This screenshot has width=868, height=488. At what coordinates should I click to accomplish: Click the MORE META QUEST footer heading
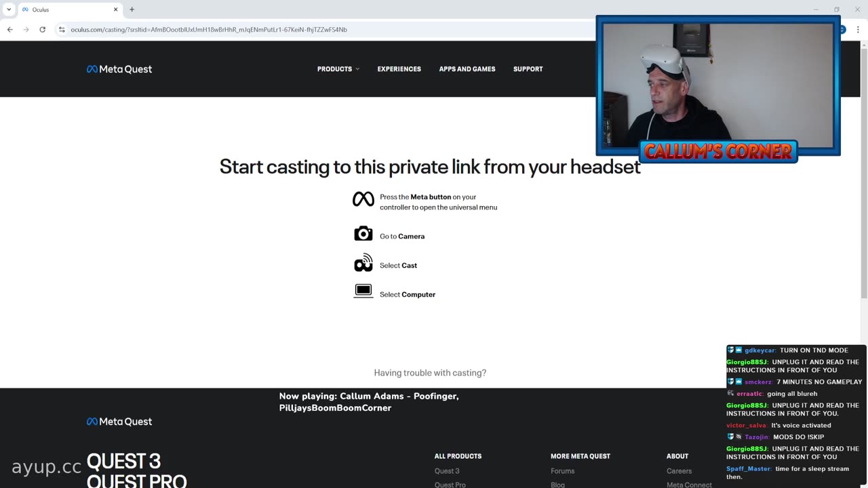point(580,456)
